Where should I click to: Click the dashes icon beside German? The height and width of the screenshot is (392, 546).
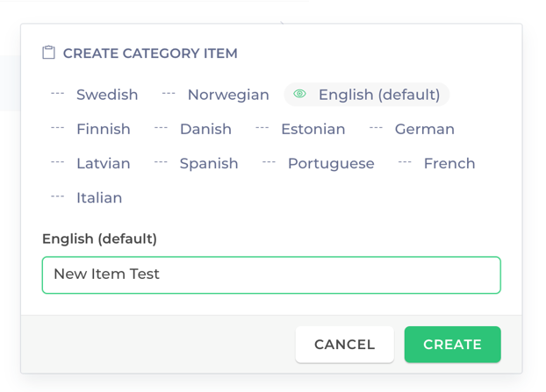coord(376,128)
